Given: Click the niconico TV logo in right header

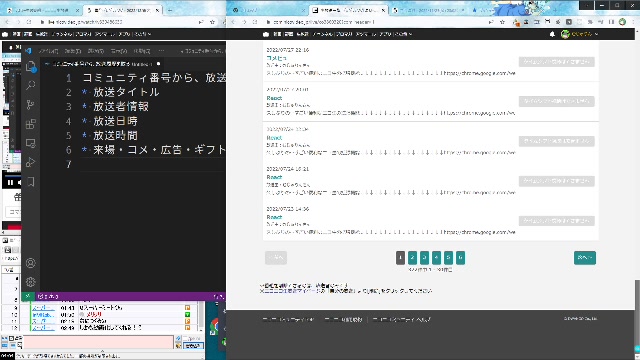Looking at the screenshot, I should [x=266, y=34].
